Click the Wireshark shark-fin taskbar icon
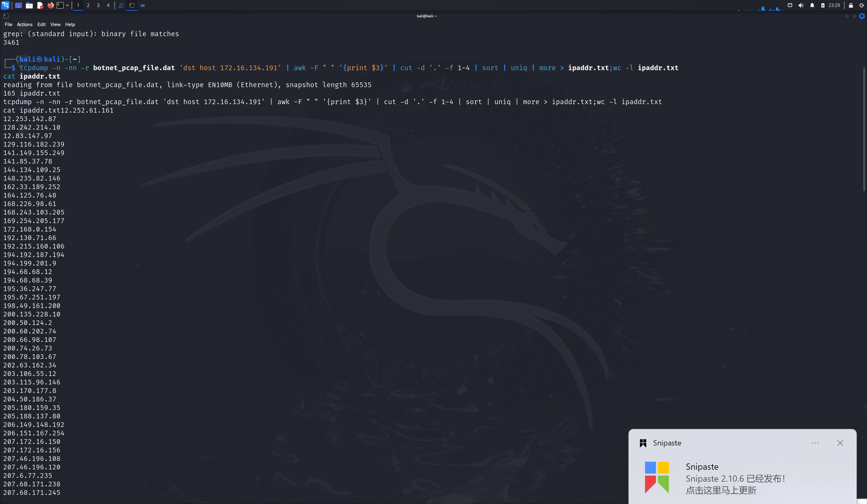Screen dimensions: 867x504 [122, 5]
